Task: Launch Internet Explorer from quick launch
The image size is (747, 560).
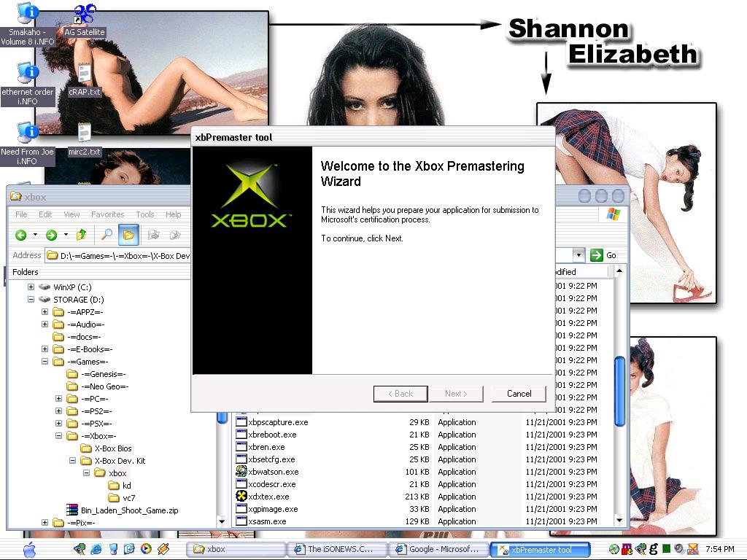Action: coord(96,549)
